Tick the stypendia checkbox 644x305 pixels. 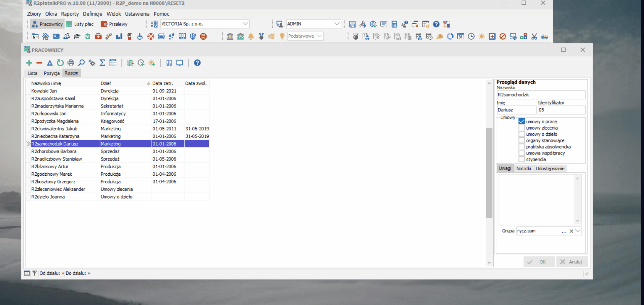(x=522, y=159)
